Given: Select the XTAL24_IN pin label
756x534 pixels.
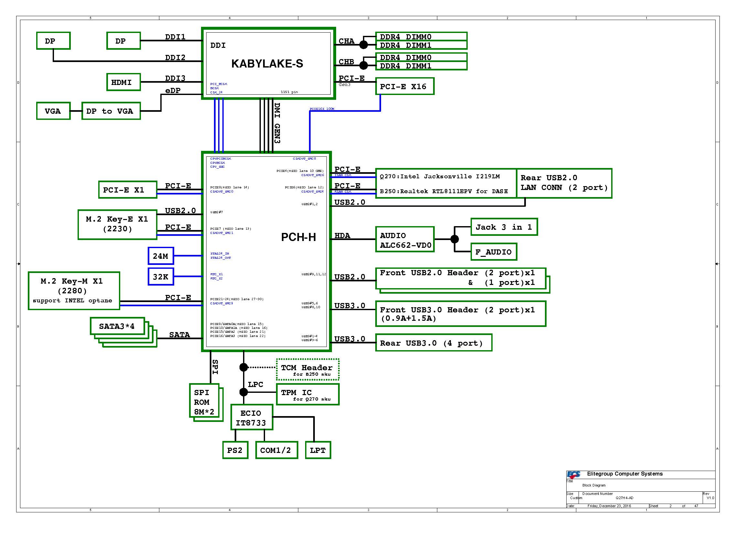Looking at the screenshot, I should (x=219, y=254).
